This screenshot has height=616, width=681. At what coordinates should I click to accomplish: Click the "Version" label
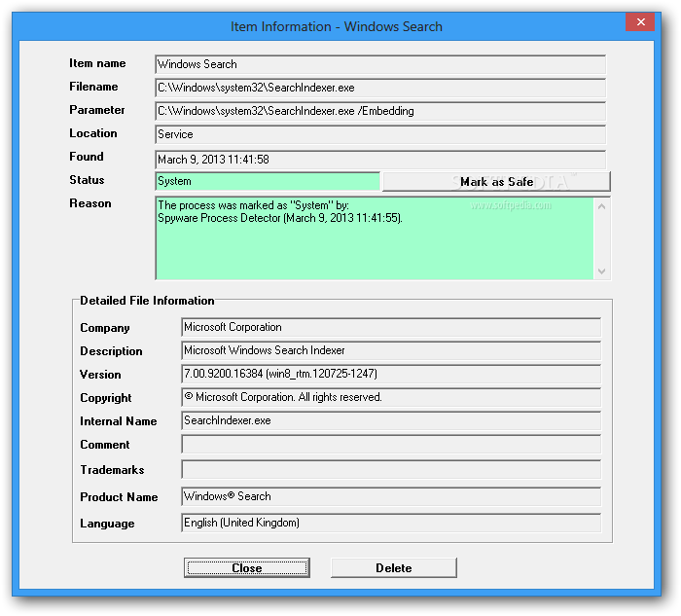tap(100, 375)
